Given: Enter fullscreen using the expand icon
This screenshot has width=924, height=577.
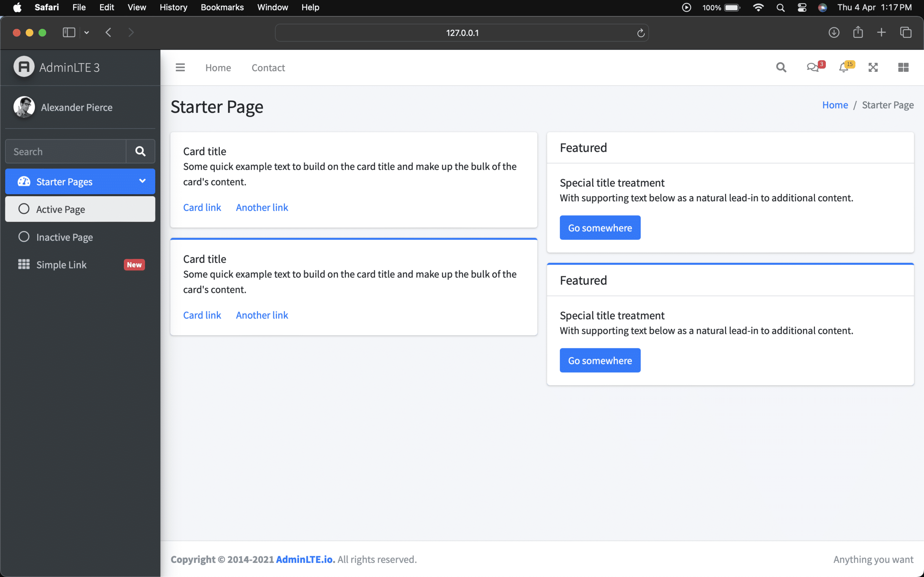Looking at the screenshot, I should pos(873,67).
